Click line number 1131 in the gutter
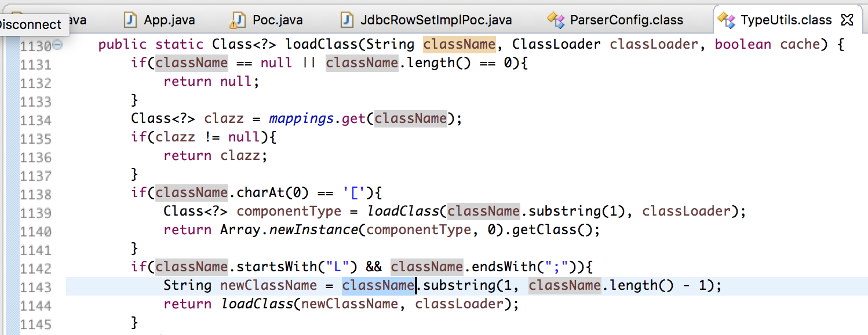 pos(36,65)
